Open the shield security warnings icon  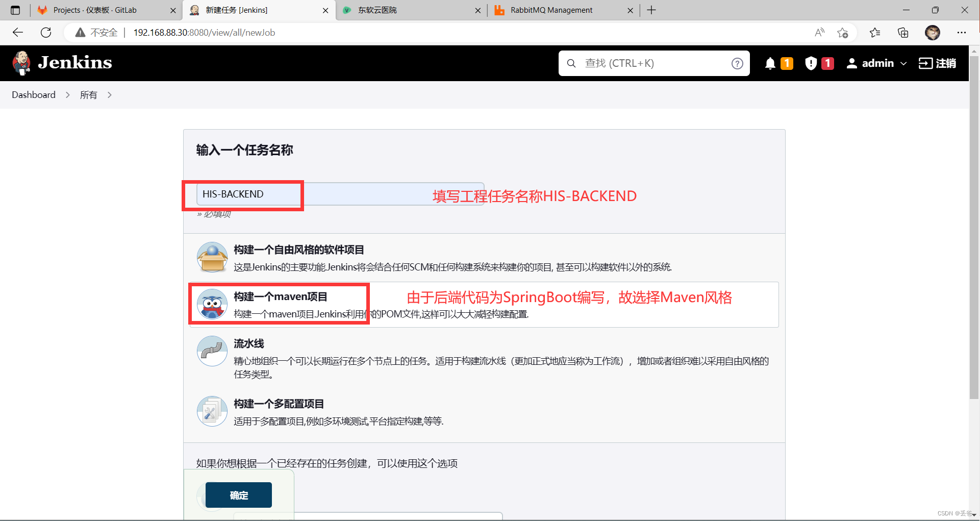pos(811,63)
